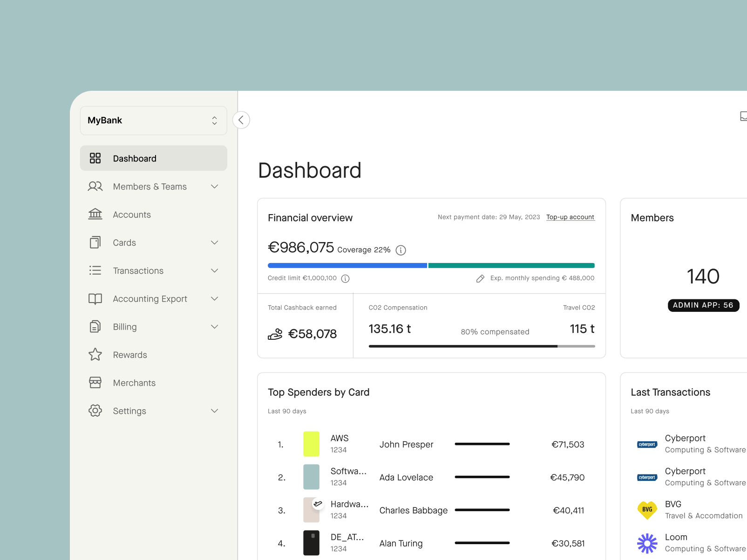Select the Cards icon in the sidebar
Screen dimensions: 747x560
click(x=95, y=242)
